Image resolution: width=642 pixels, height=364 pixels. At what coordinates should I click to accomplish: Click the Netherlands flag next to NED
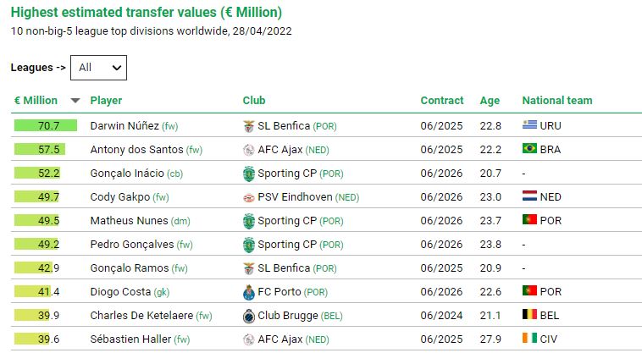click(530, 197)
